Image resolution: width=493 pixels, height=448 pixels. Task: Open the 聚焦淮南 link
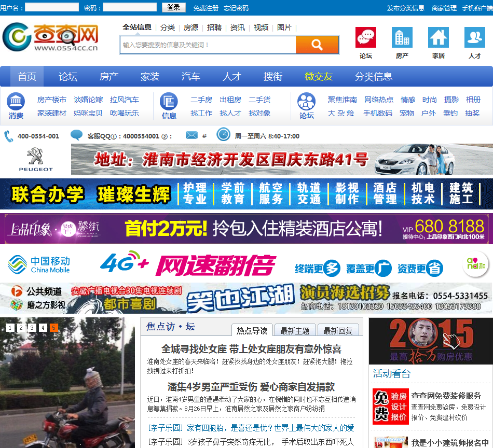[x=343, y=100]
